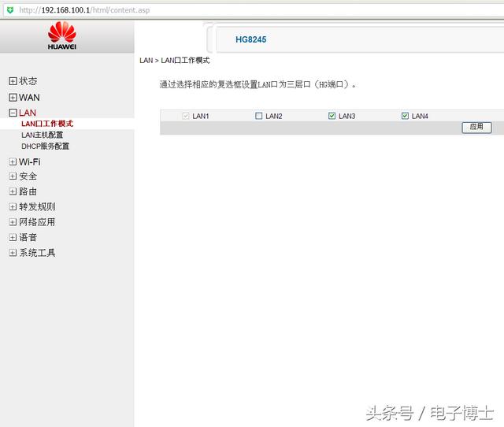Click the Huawei logo
This screenshot has width=504, height=427.
point(62,35)
